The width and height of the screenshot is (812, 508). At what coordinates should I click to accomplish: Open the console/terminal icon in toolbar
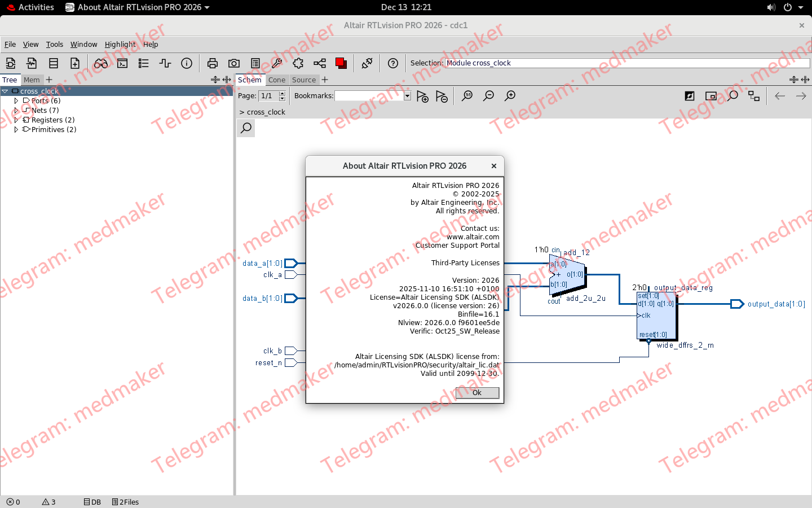click(x=122, y=63)
